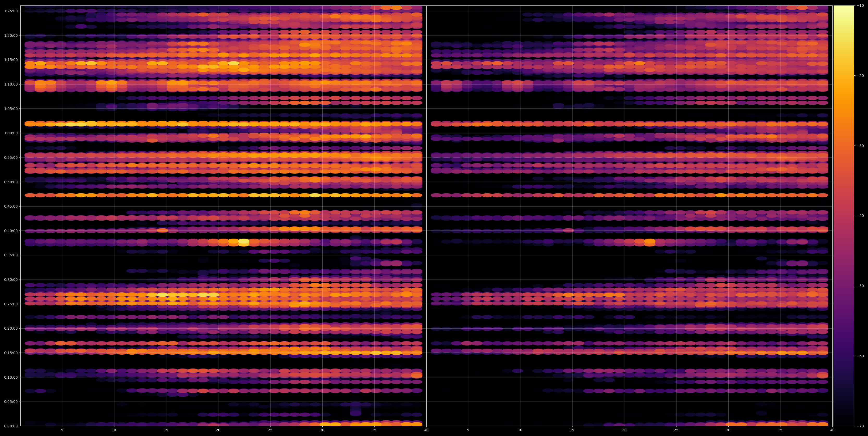Click the inferno colorbar gradient strip
868x436 pixels.
pyautogui.click(x=844, y=216)
